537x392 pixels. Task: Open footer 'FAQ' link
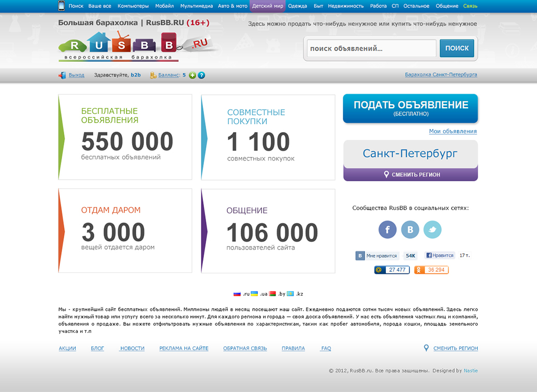click(326, 348)
